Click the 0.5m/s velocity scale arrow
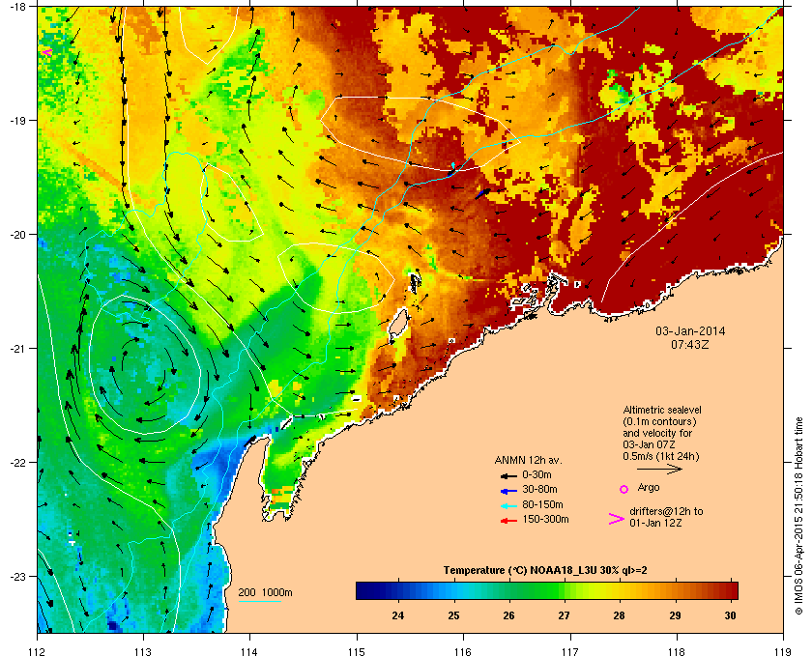 (x=659, y=469)
